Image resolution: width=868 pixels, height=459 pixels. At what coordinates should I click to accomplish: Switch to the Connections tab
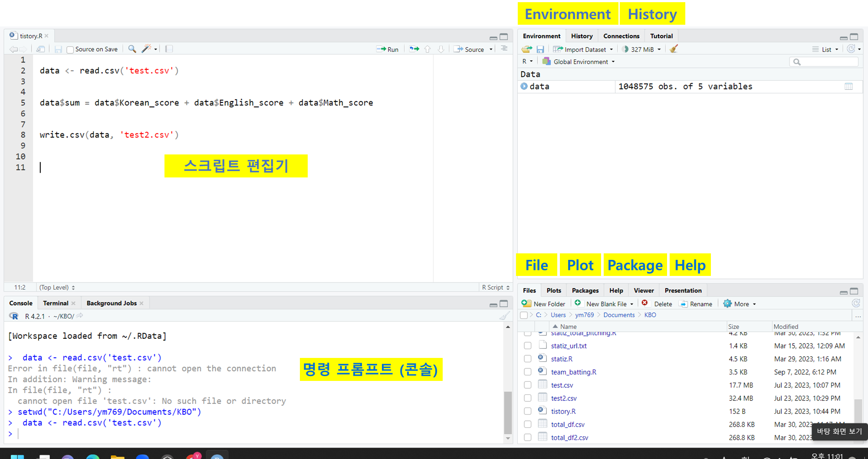pyautogui.click(x=621, y=36)
